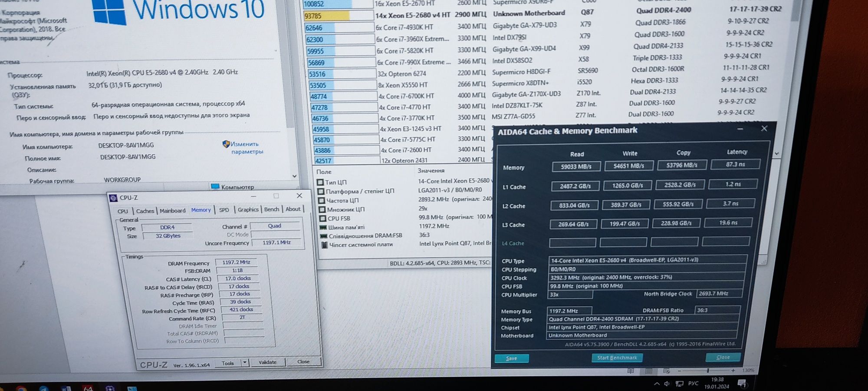The height and width of the screenshot is (391, 868).
Task: Open the network tray icon
Action: click(x=680, y=384)
